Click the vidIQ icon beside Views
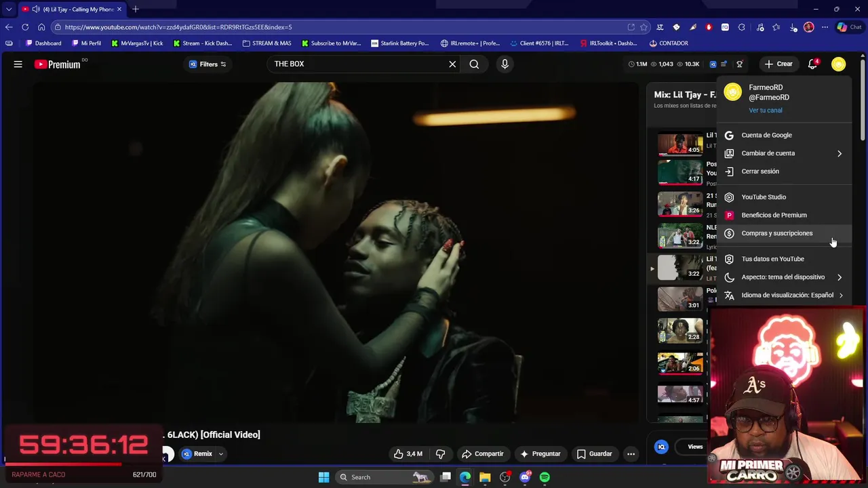 (661, 447)
